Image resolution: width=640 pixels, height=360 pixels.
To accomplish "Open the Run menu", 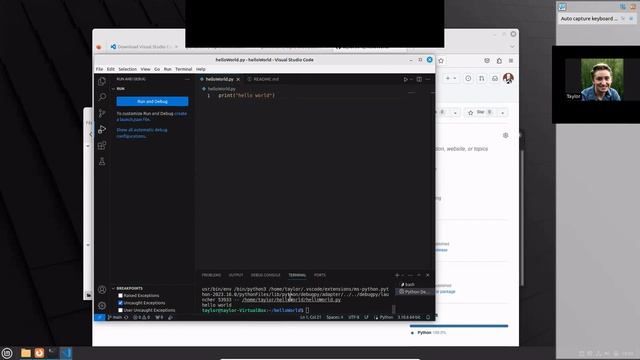I will (x=167, y=69).
